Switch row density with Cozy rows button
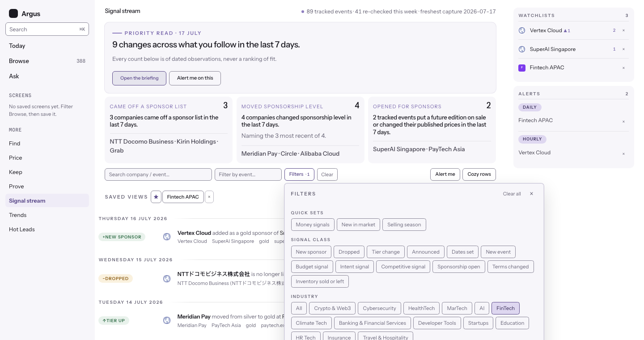Viewport: 644px width, 340px height. 479,174
